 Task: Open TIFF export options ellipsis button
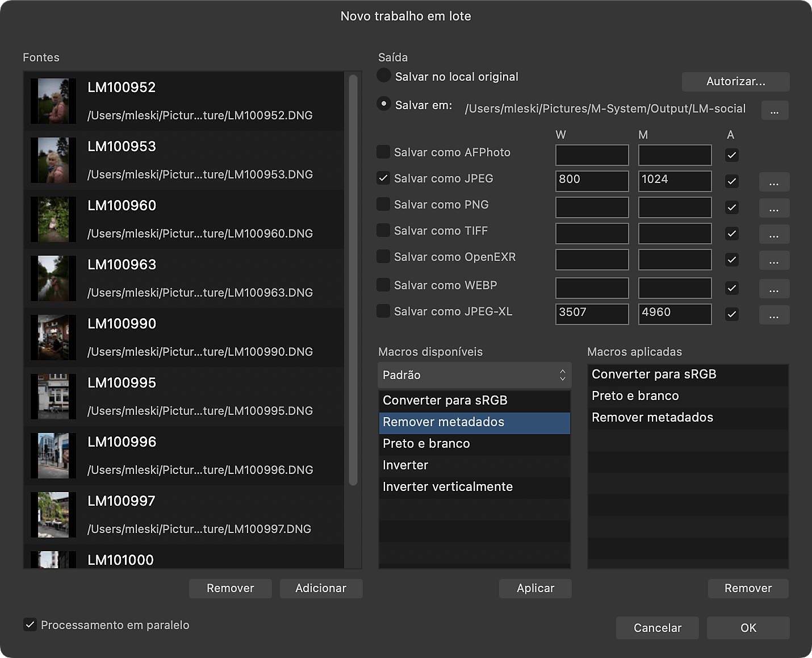point(774,234)
